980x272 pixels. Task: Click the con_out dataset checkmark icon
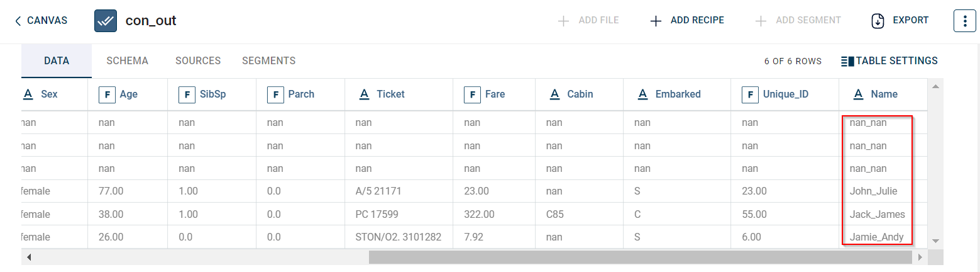106,21
